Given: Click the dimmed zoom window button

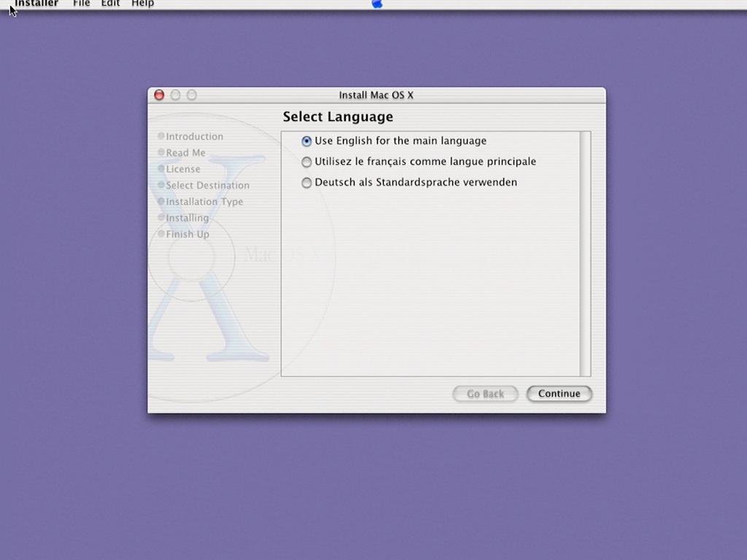Looking at the screenshot, I should (x=192, y=95).
